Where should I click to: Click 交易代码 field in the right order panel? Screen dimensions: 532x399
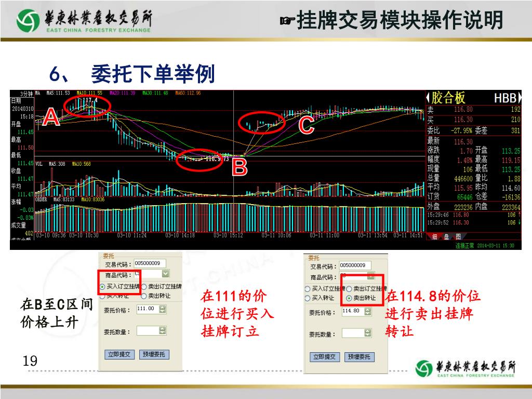coord(355,265)
